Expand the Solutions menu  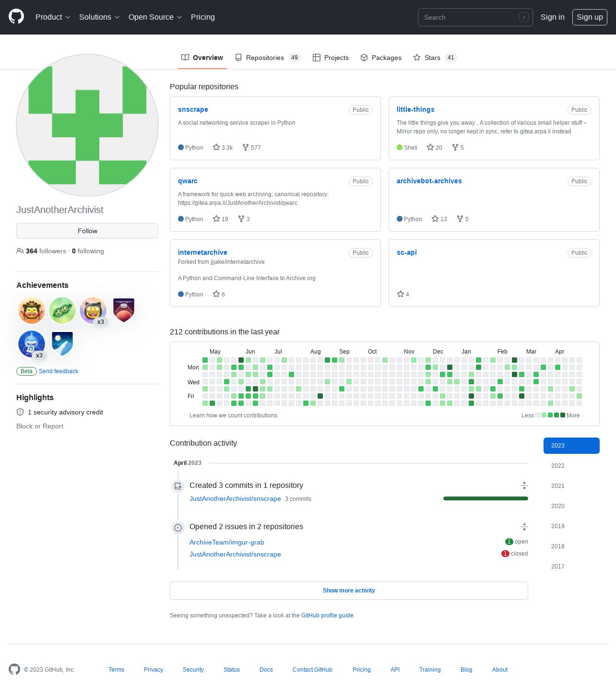[99, 17]
